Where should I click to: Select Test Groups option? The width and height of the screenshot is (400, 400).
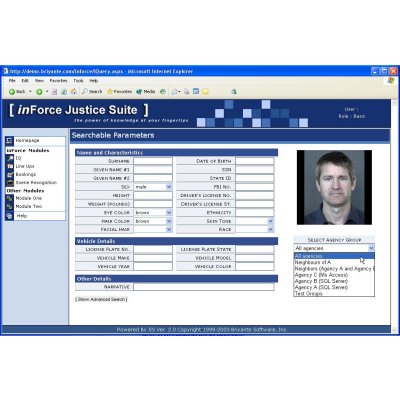[334, 293]
